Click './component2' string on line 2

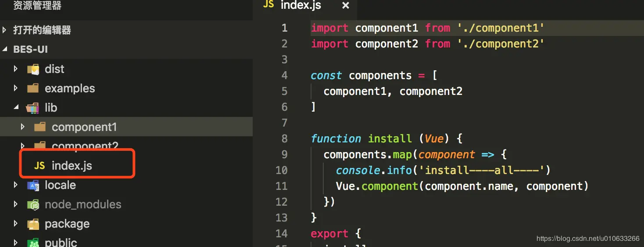(501, 44)
